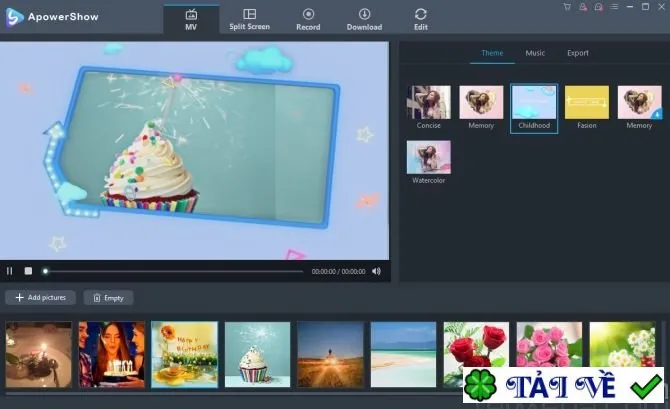
Task: Click the playback progress slider
Action: click(173, 271)
